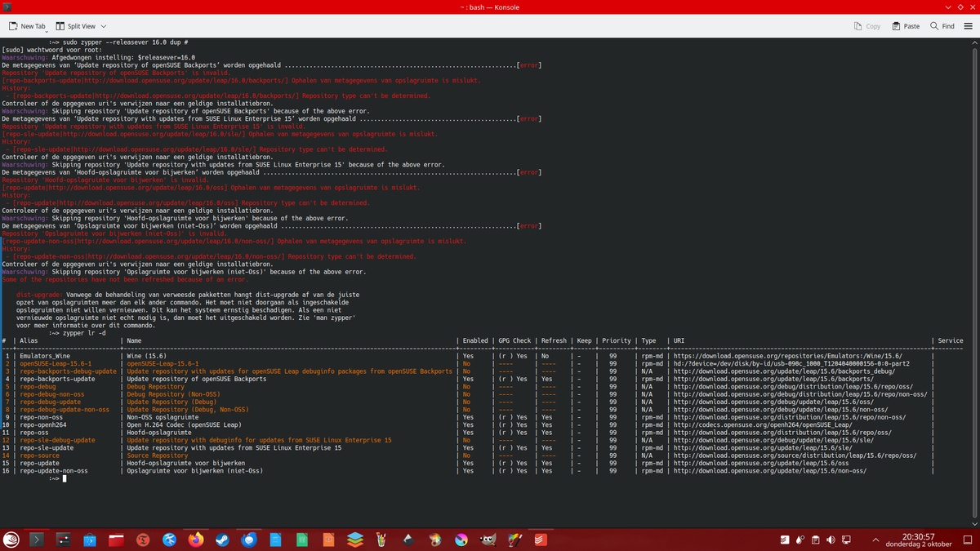Show hidden system tray icons
The height and width of the screenshot is (551, 980).
point(876,540)
